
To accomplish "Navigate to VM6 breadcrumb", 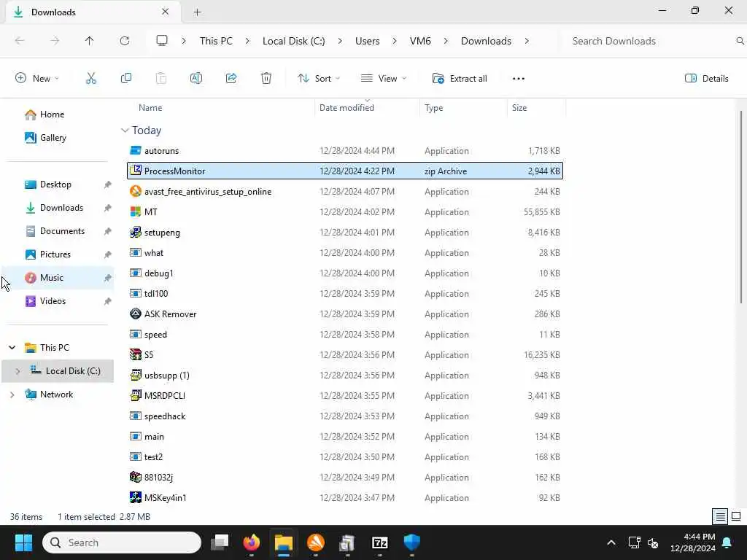I will coord(420,41).
